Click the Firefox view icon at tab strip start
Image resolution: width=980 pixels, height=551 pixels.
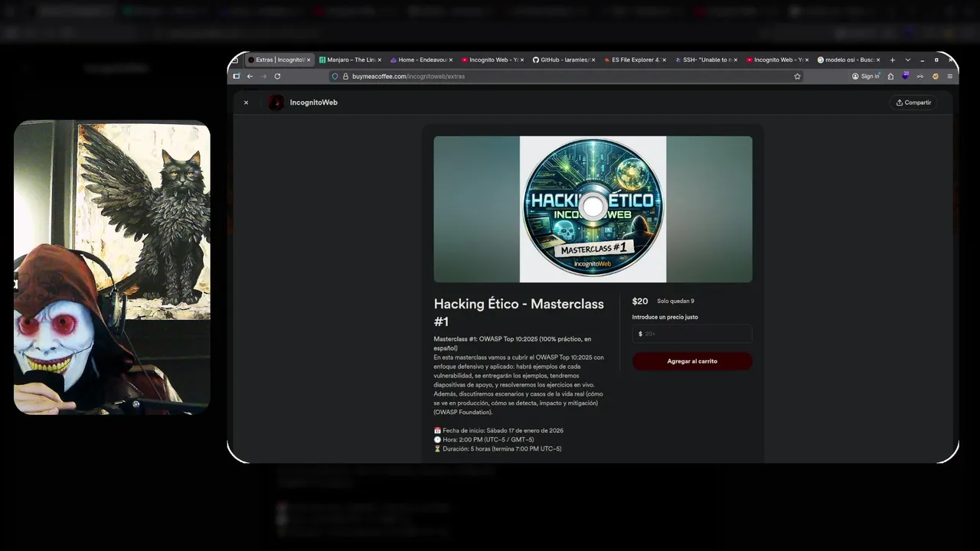237,60
